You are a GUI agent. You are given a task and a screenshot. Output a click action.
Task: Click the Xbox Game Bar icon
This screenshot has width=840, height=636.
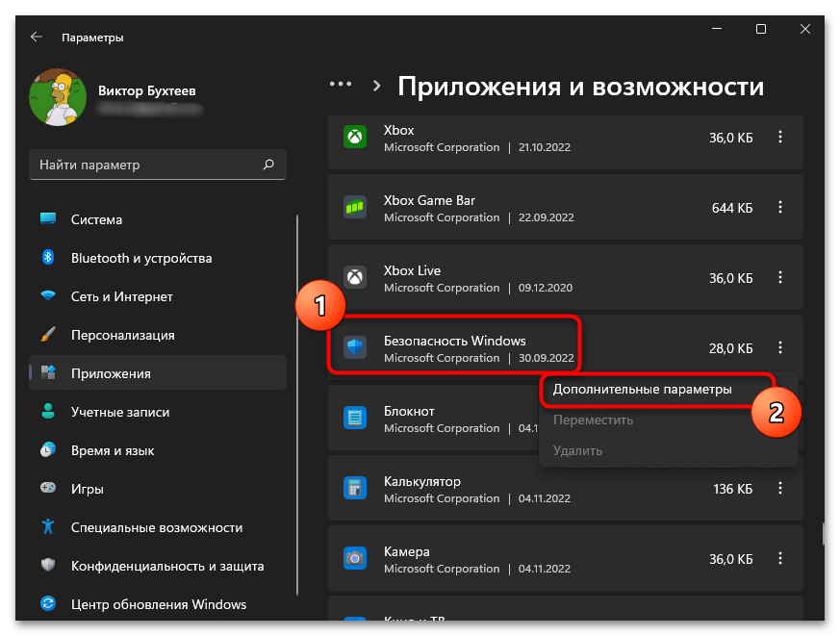(355, 207)
